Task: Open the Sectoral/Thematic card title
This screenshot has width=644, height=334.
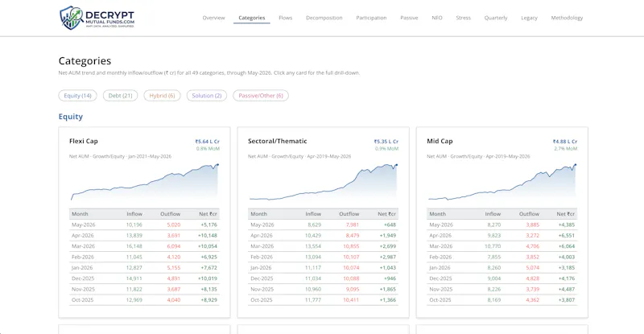Action: coord(277,141)
